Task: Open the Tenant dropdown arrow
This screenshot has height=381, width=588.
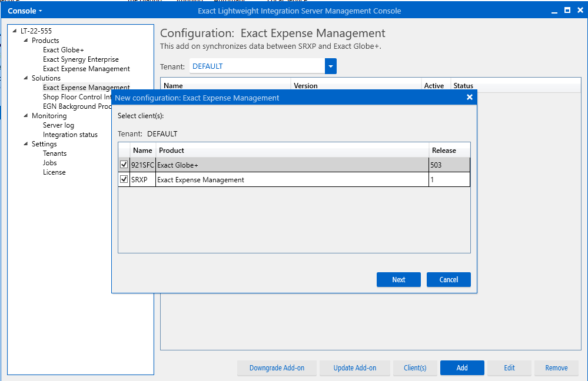Action: click(331, 66)
